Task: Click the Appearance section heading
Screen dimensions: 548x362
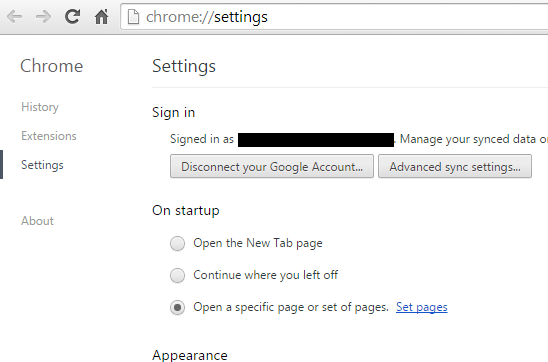Action: [190, 355]
